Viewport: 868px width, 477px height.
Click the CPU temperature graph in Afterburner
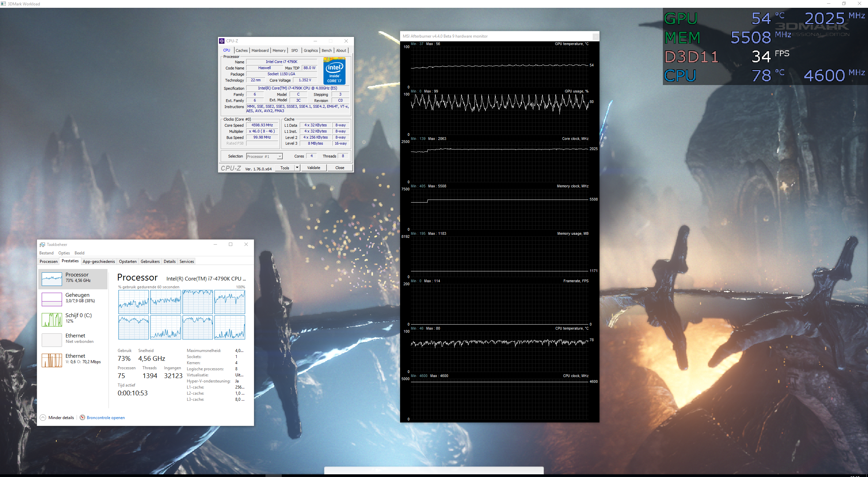tap(499, 352)
